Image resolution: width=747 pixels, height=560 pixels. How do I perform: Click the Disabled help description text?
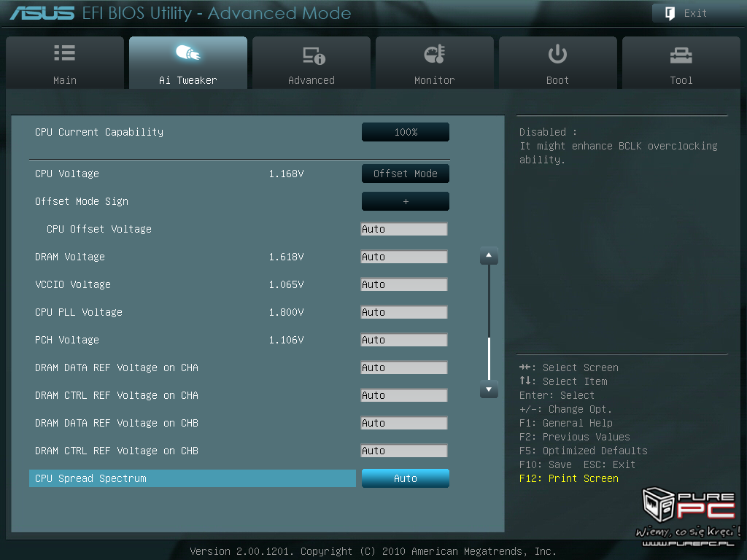[x=619, y=146]
